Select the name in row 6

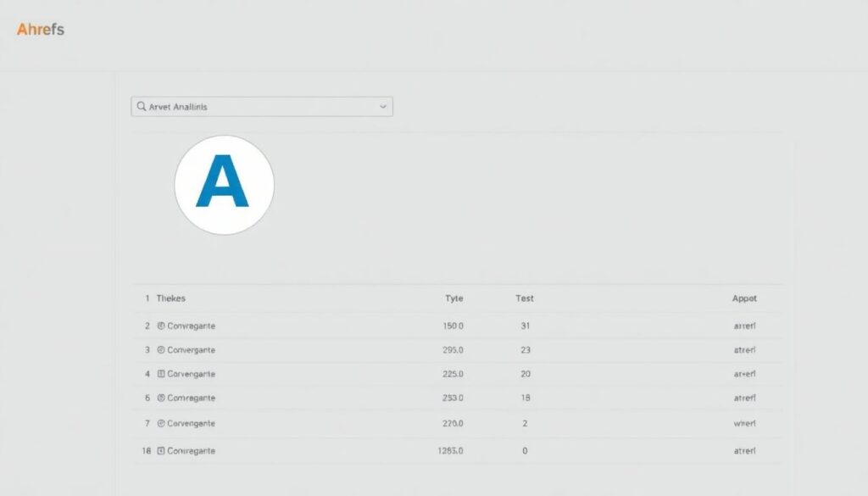[191, 398]
